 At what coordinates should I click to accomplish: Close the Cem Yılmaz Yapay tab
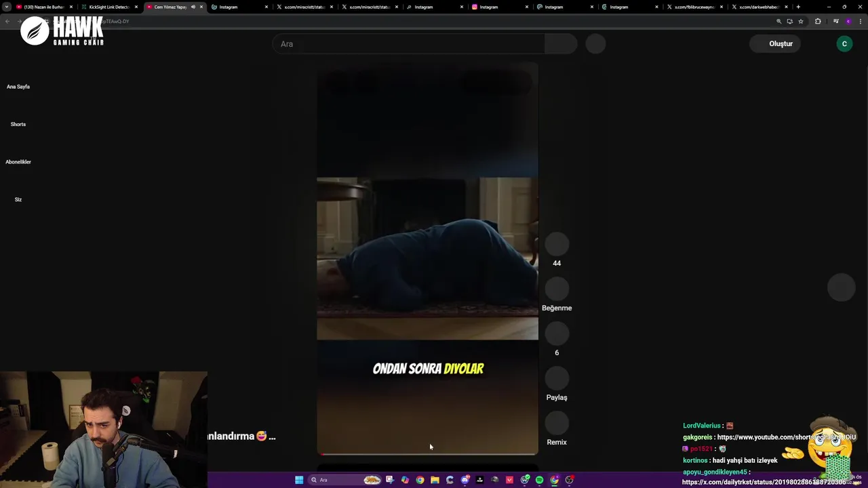pyautogui.click(x=201, y=7)
